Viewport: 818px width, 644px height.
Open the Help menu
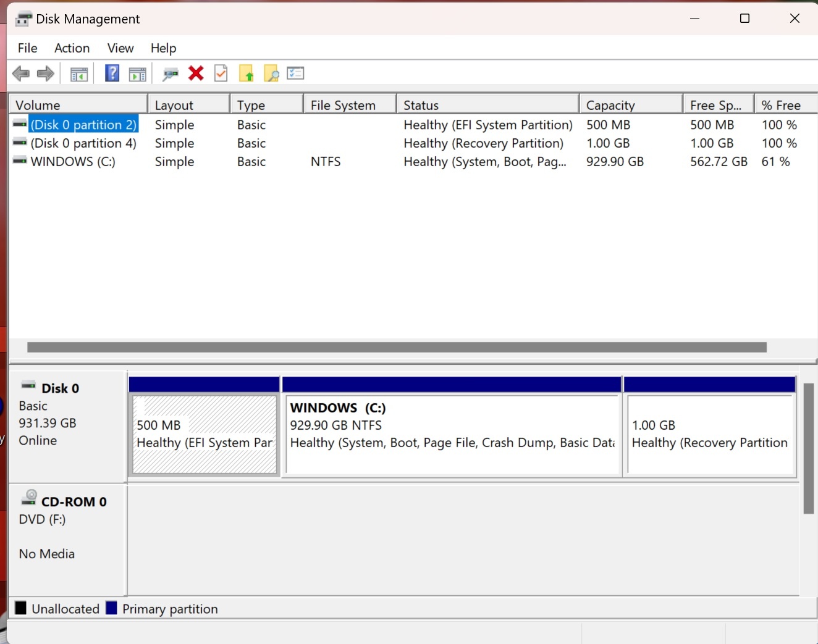[163, 48]
